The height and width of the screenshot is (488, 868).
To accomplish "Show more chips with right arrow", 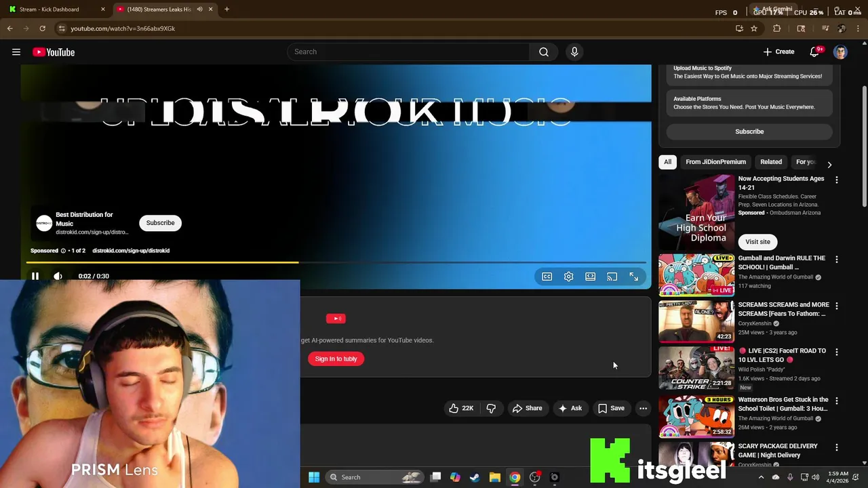I will pyautogui.click(x=829, y=164).
